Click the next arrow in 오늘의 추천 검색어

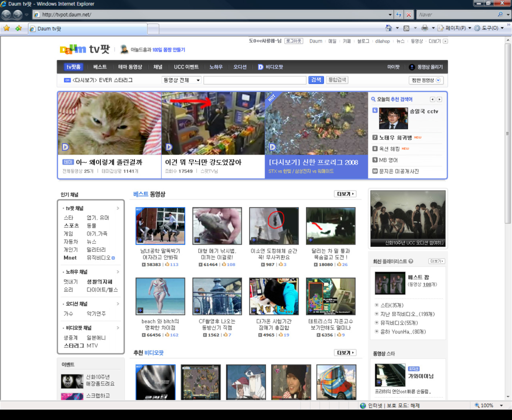[x=439, y=99]
